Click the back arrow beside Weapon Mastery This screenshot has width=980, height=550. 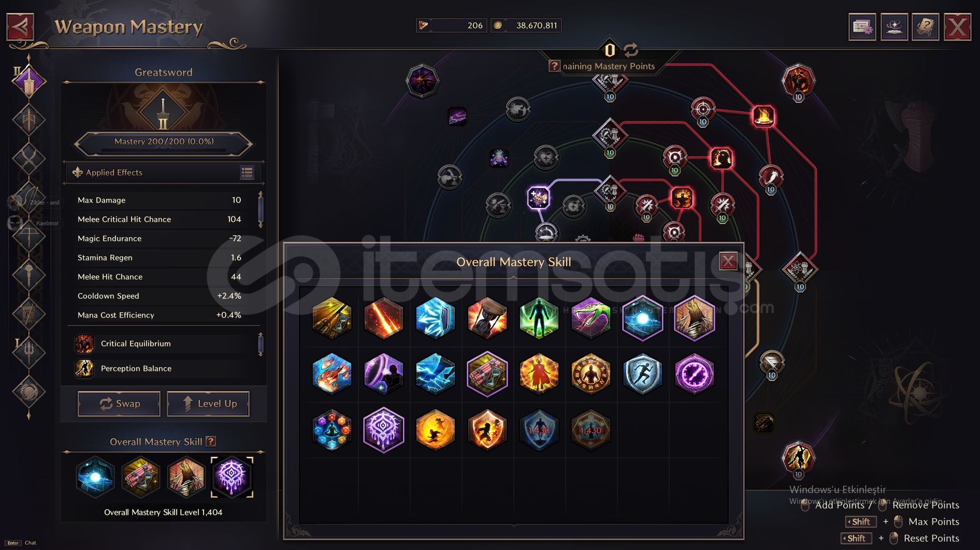point(20,26)
